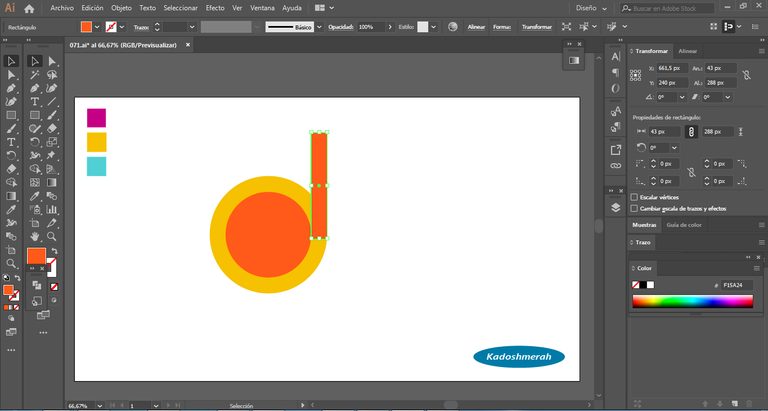Open the rotation angle dropdown in Transformar
Viewport: 768px width, 411px height.
682,97
